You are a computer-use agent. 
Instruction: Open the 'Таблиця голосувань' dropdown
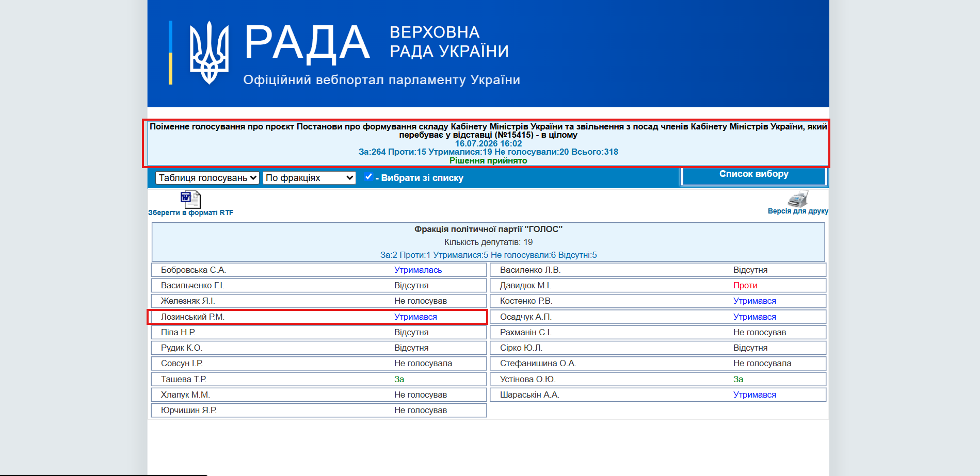coord(207,178)
